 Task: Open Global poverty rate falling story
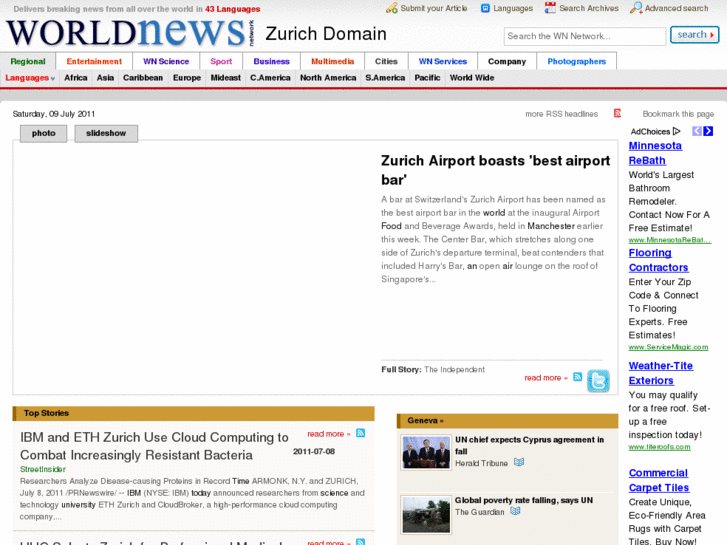tap(524, 500)
